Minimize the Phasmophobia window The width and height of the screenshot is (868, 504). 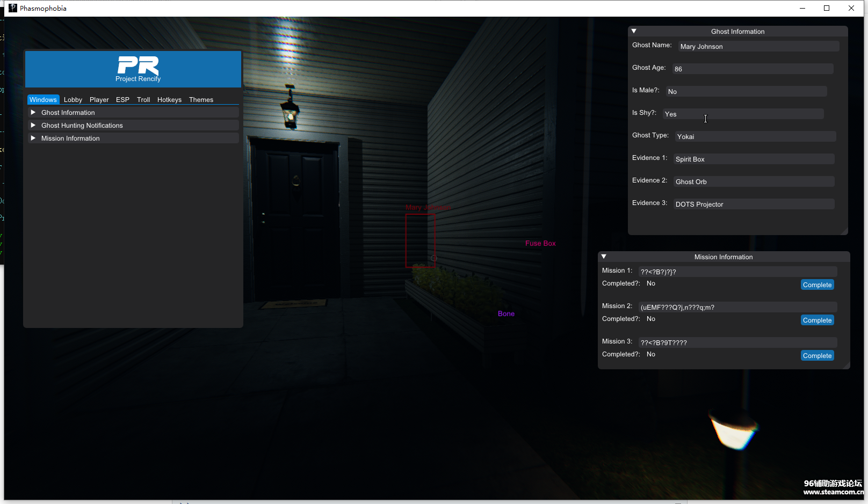(x=802, y=8)
